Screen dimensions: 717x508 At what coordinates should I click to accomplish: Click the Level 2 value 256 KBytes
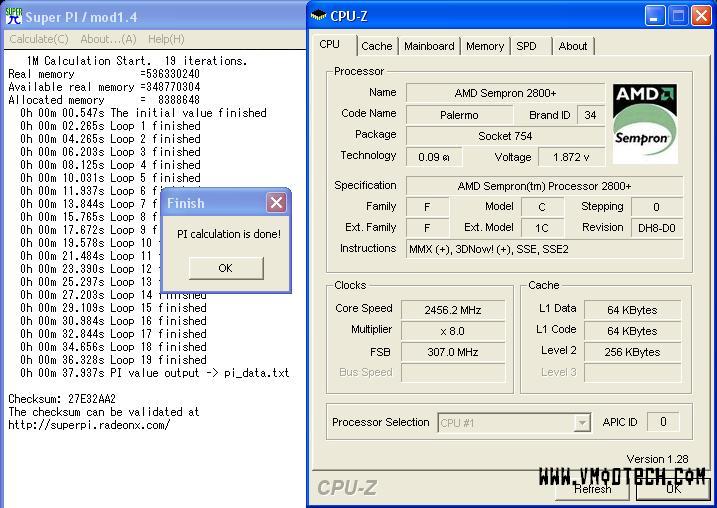632,352
